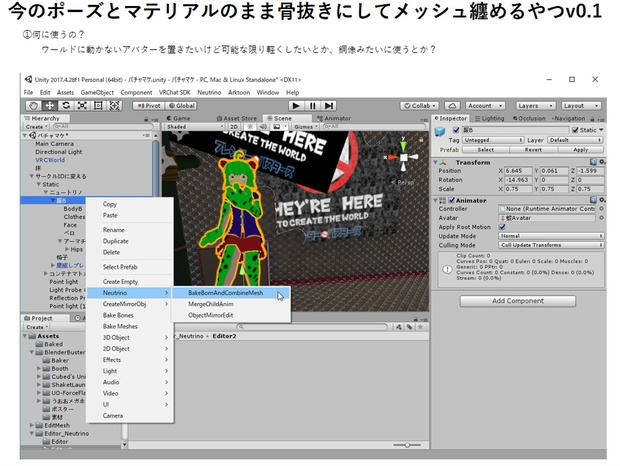Open the Gizmos dropdown
620x466 pixels.
pyautogui.click(x=306, y=126)
